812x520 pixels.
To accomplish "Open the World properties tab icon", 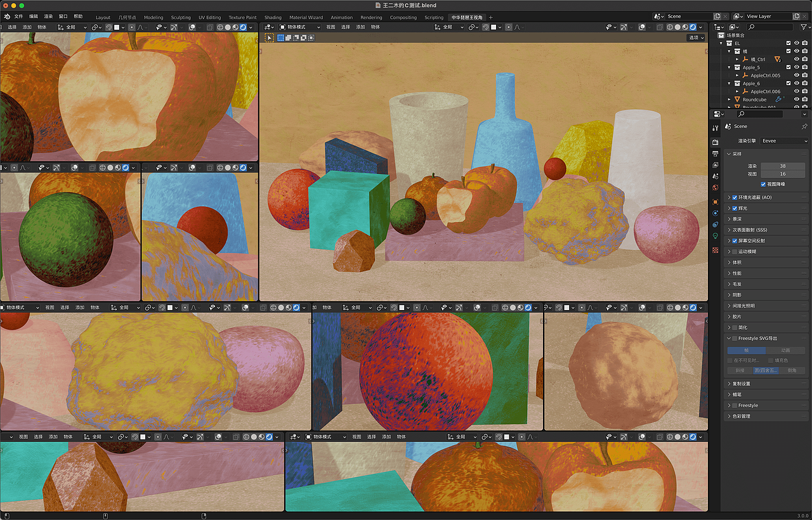I will 716,187.
